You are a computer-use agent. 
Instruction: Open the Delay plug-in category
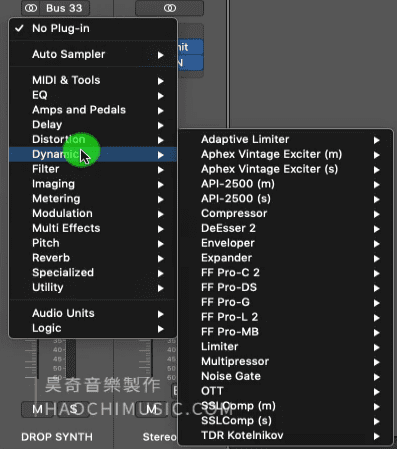click(93, 125)
